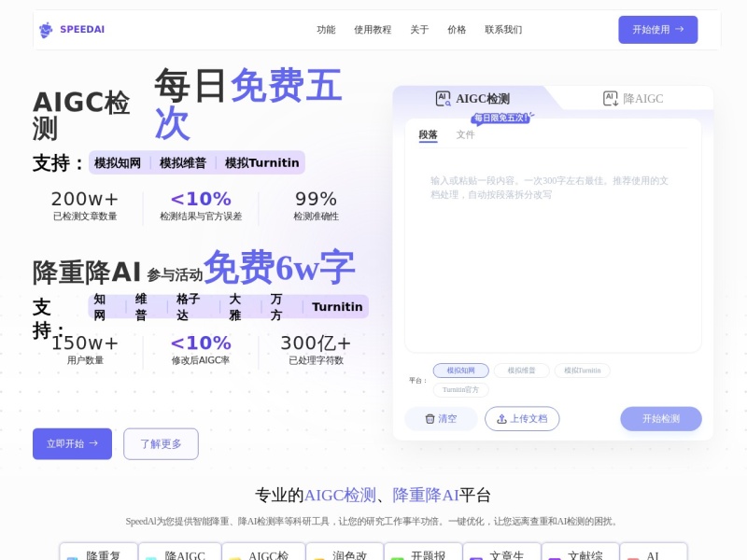Click the SpeedAI robot logo icon
This screenshot has height=560, width=747.
click(44, 29)
